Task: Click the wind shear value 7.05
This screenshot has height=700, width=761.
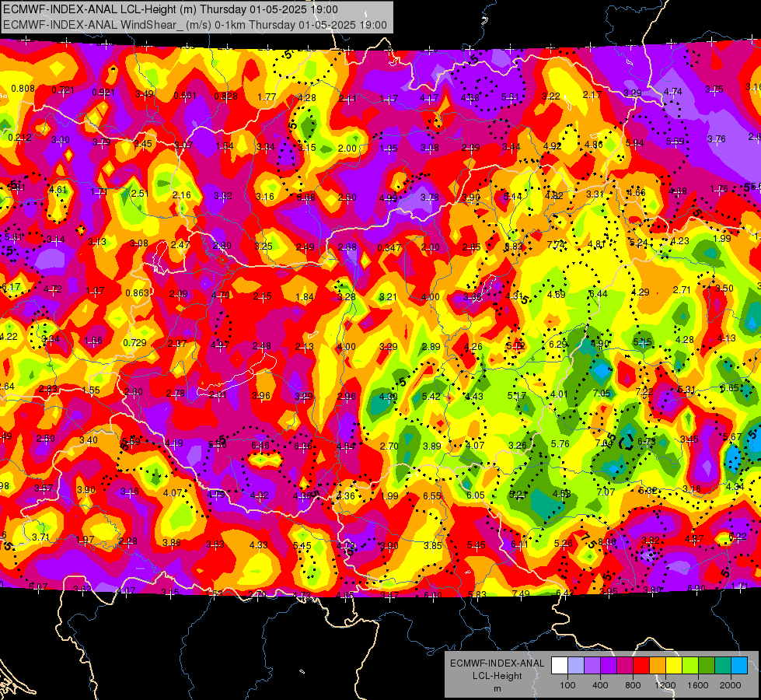Action: pos(602,393)
